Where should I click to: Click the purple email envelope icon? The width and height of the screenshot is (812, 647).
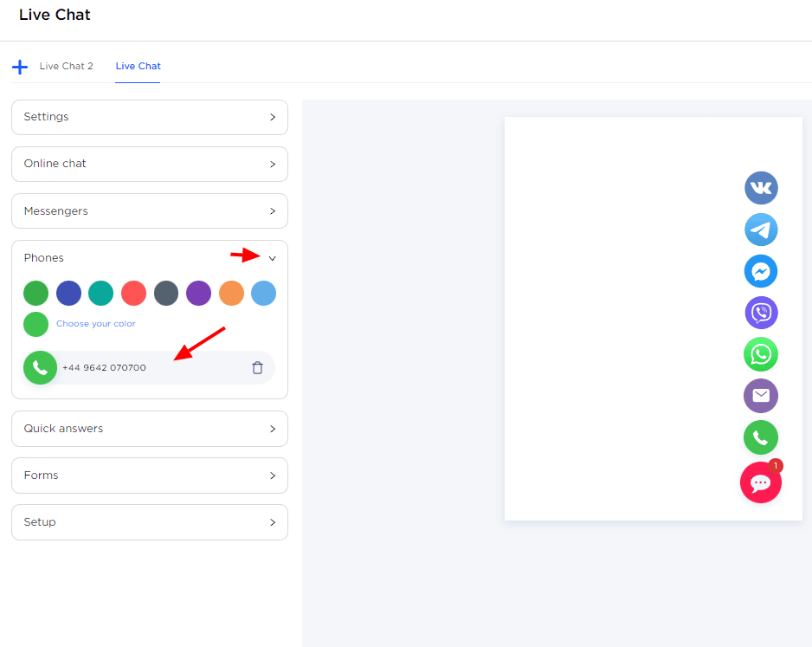(761, 396)
